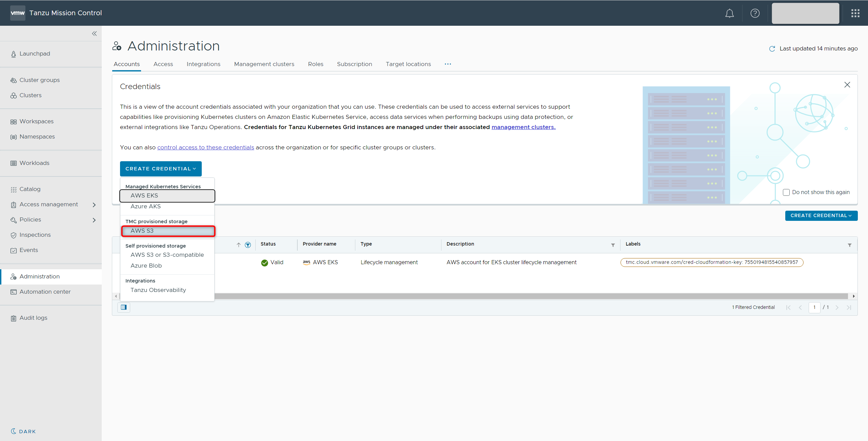
Task: Switch to the Integrations tab
Action: pyautogui.click(x=203, y=64)
